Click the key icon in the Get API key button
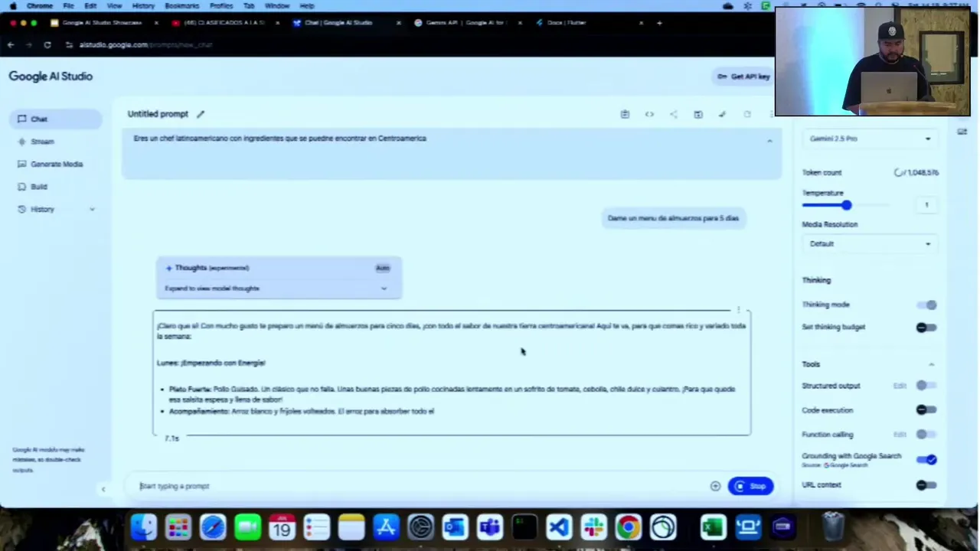 tap(722, 77)
